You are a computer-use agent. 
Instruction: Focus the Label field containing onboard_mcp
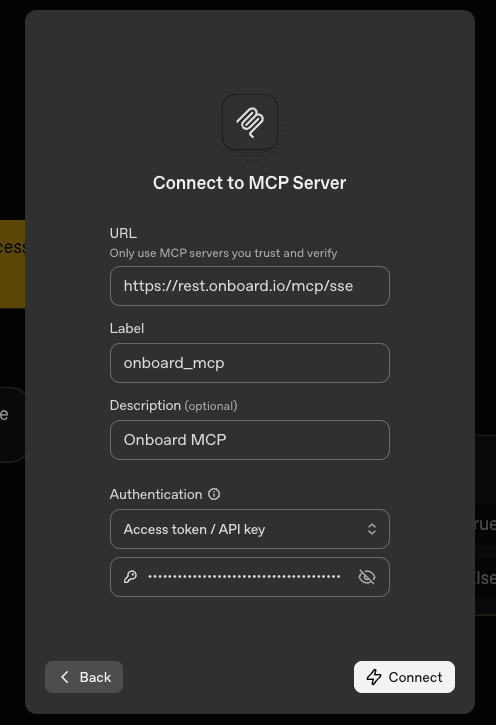pyautogui.click(x=250, y=363)
